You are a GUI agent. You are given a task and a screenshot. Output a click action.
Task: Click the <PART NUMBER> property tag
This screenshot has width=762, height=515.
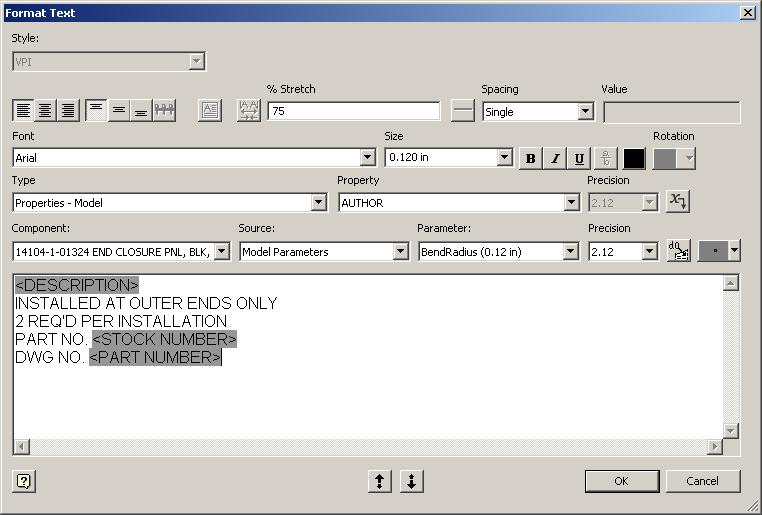[155, 357]
